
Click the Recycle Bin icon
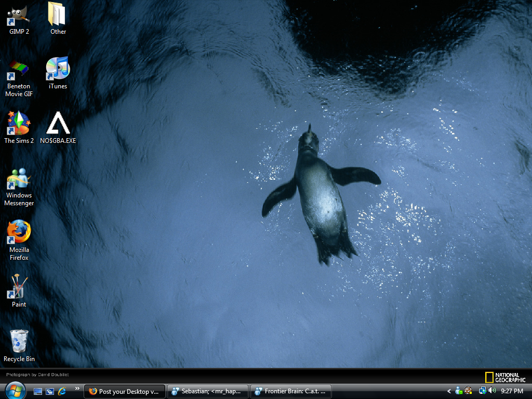(x=19, y=342)
